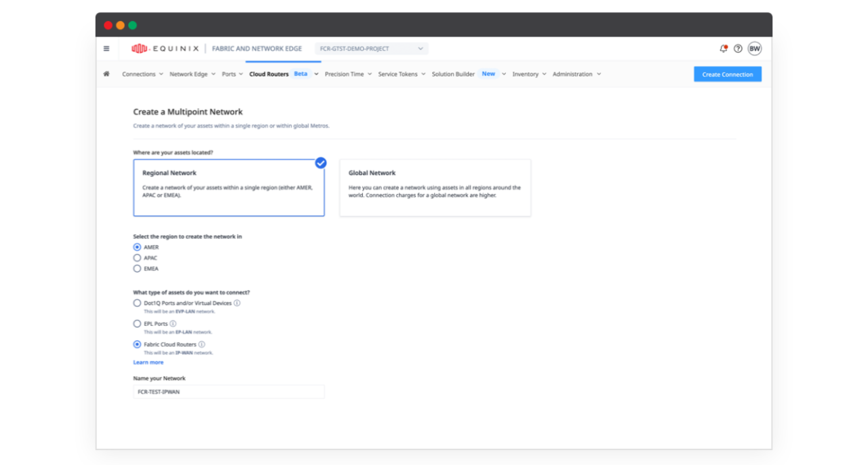Select the Global Network card
The width and height of the screenshot is (868, 465).
tap(435, 187)
